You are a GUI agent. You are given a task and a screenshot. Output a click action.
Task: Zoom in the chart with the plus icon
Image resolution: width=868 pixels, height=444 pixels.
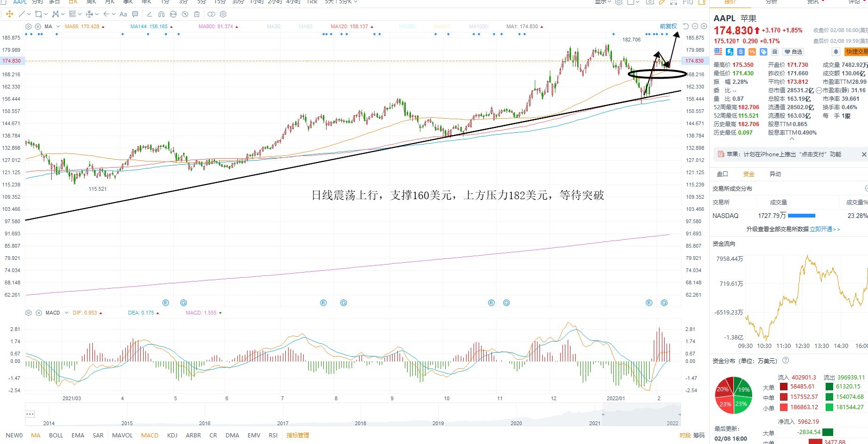click(704, 26)
